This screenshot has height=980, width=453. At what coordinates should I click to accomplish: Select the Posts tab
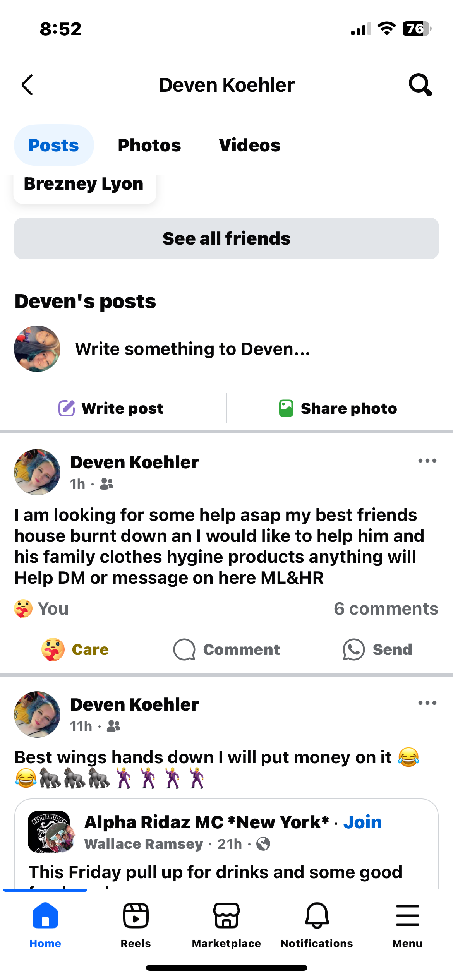tap(54, 145)
